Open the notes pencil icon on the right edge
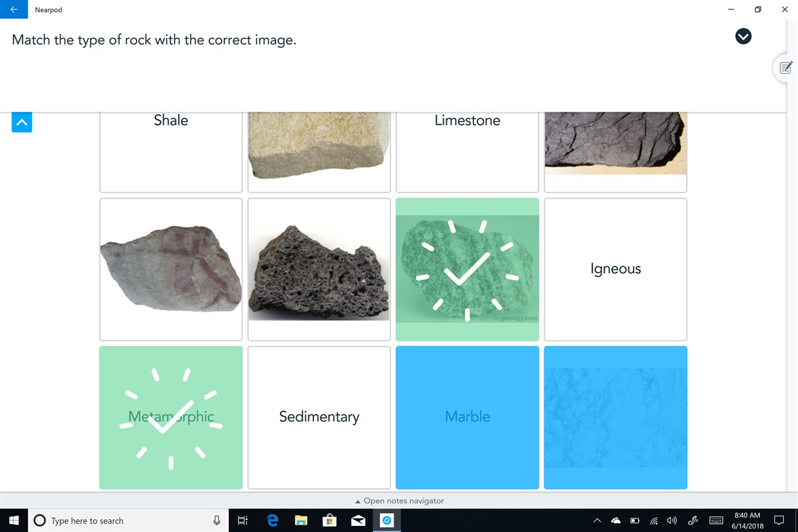Image resolution: width=798 pixels, height=532 pixels. coord(785,68)
